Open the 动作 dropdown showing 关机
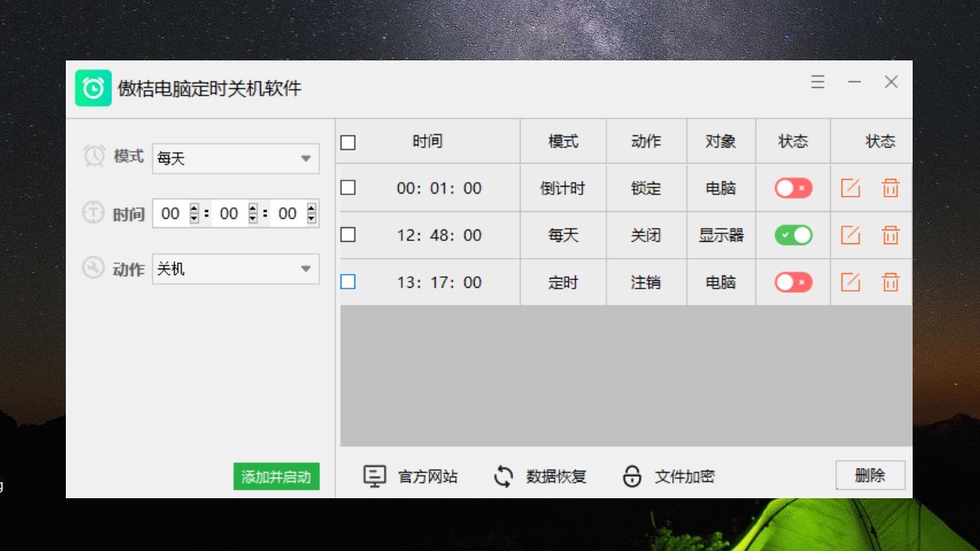Image resolution: width=980 pixels, height=551 pixels. point(235,269)
